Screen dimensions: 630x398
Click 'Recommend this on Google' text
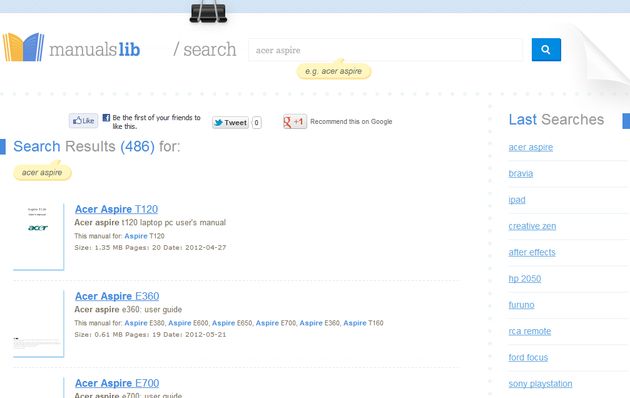351,122
